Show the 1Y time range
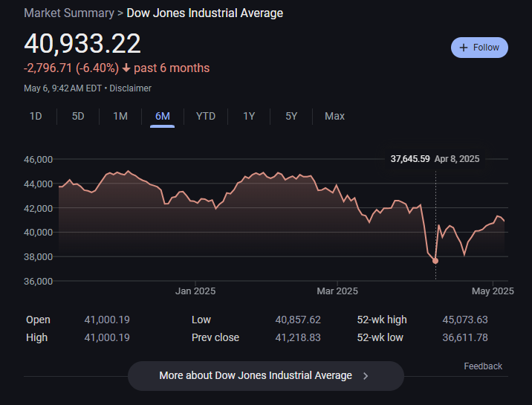 click(x=249, y=117)
